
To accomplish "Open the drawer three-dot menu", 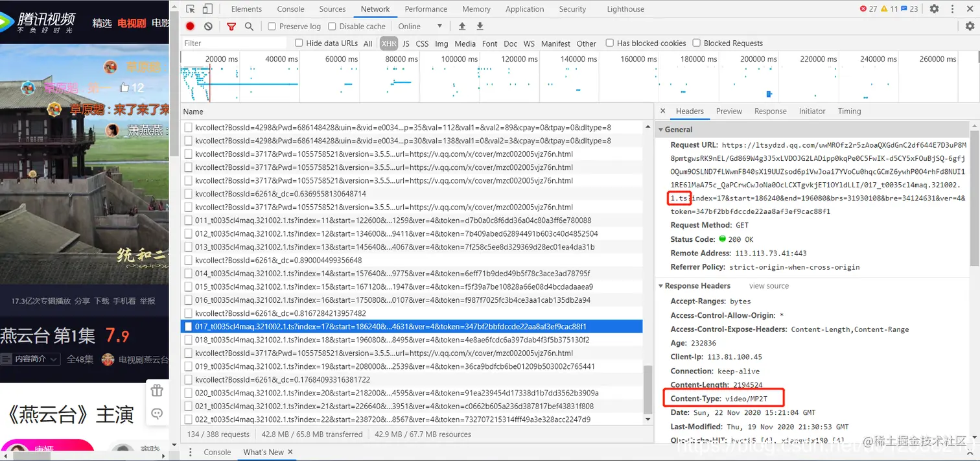I will [x=191, y=452].
